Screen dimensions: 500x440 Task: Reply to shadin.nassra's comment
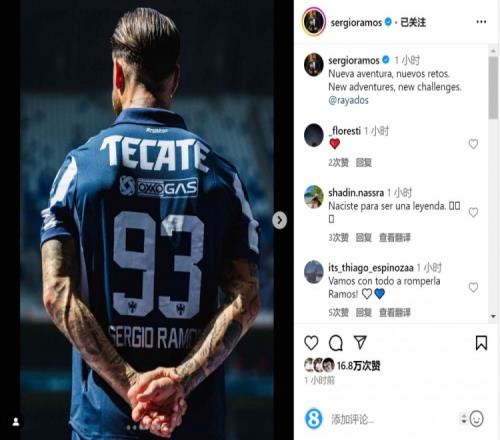pyautogui.click(x=364, y=238)
